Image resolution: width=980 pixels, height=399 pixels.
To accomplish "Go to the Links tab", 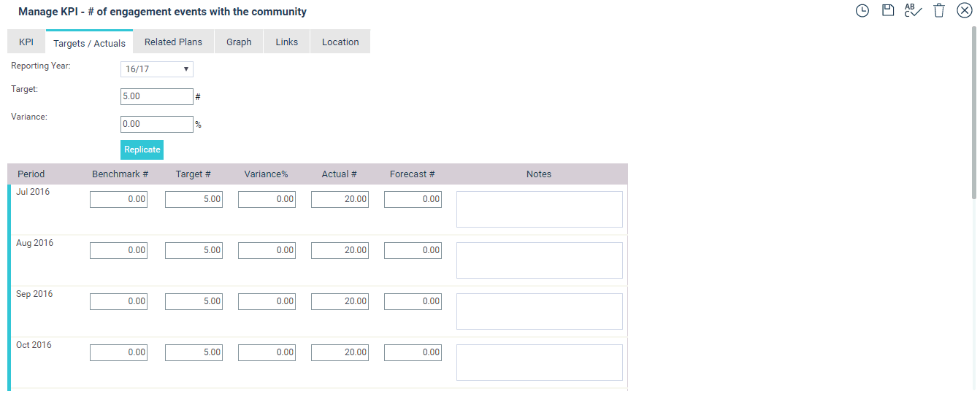I will point(287,42).
